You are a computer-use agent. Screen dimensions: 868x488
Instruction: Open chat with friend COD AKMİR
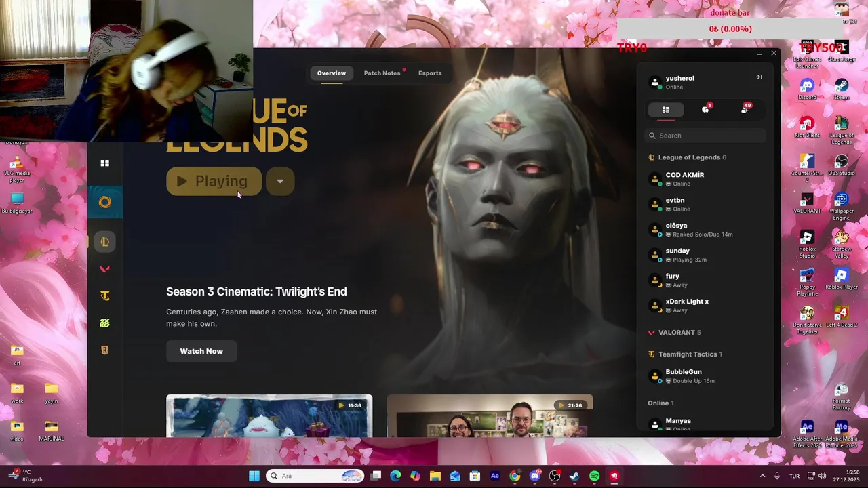(705, 179)
